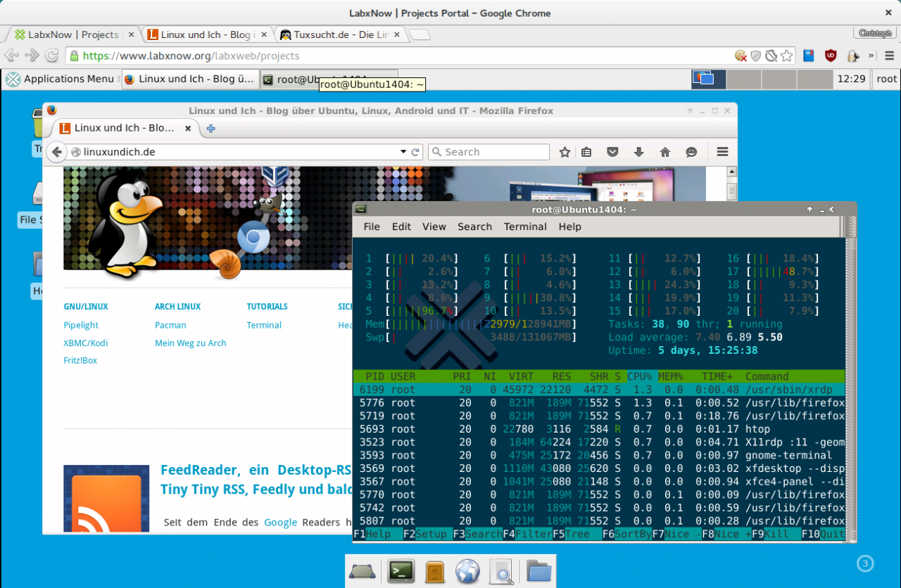This screenshot has width=901, height=588.
Task: Launch web browser globe in dock
Action: coord(467,571)
